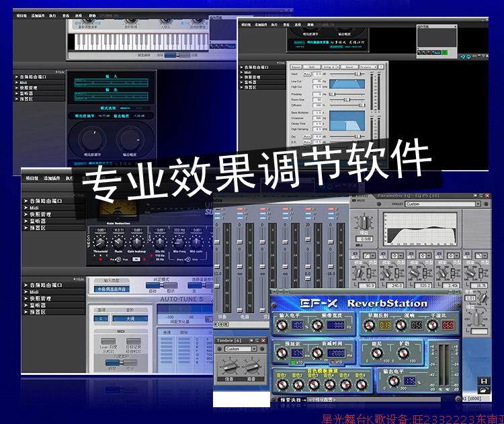Click the 音色1 knob in ReverbStation
The width and height of the screenshot is (504, 424).
pos(282,384)
